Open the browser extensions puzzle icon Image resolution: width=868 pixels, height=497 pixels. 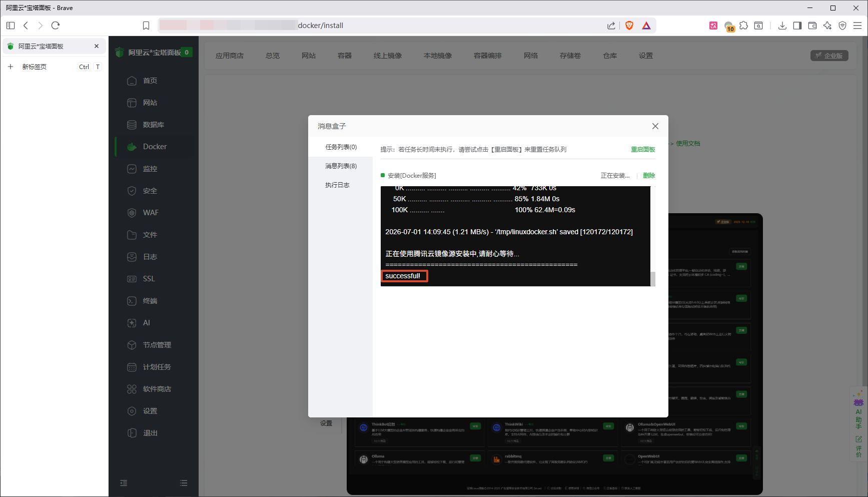coord(744,26)
